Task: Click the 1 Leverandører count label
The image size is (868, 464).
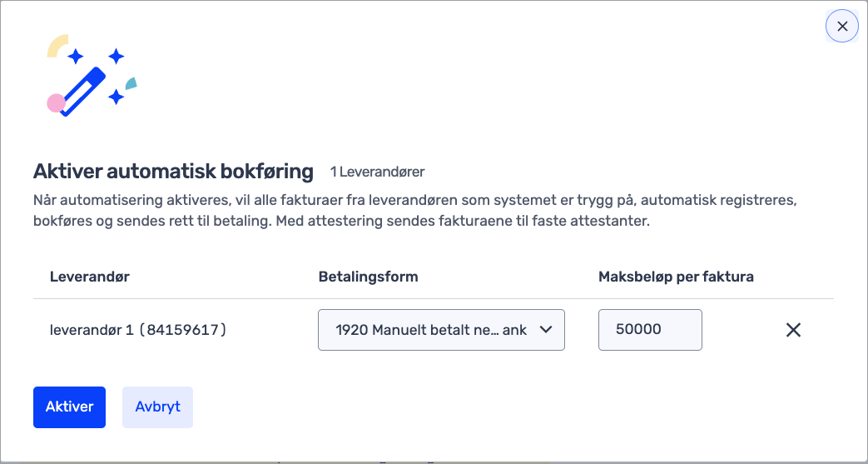Action: click(377, 172)
